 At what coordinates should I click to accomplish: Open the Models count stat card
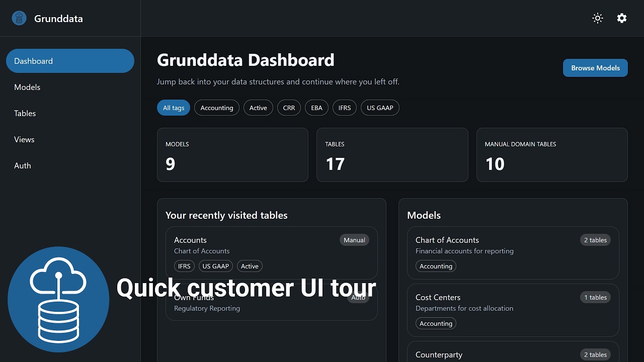(x=232, y=155)
